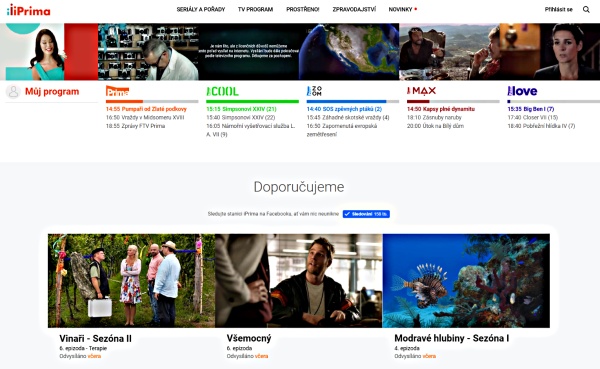Select the ZOOM channel logo
The image size is (600, 369).
click(x=314, y=91)
